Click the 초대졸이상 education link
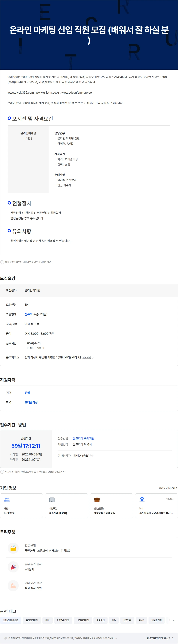Screen dimensions: 178x644 tap(31, 402)
